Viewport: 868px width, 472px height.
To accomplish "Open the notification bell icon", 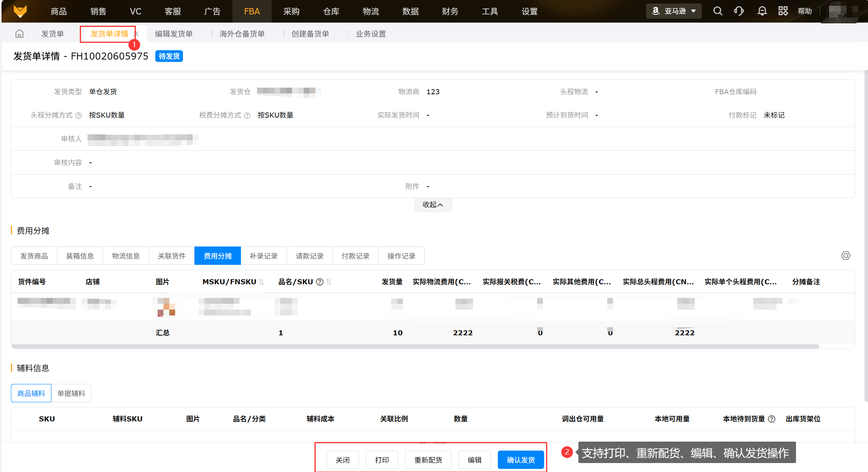I will coord(762,11).
